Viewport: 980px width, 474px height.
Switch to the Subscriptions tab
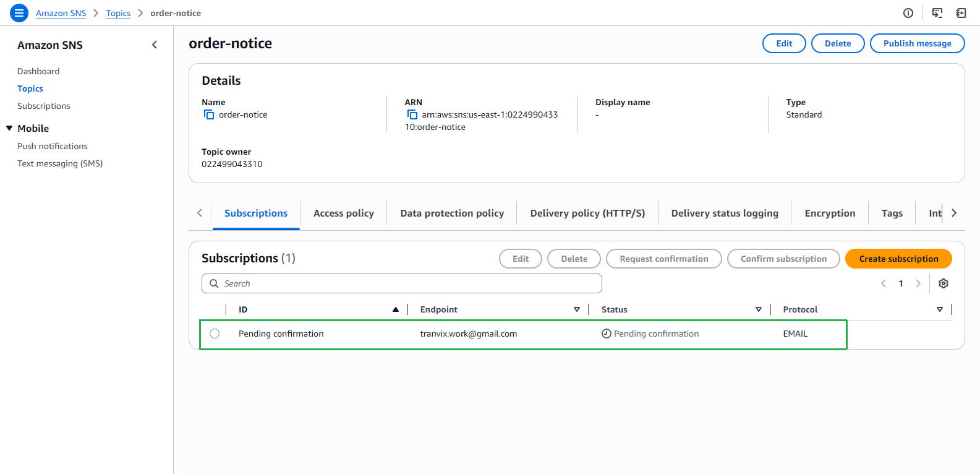click(x=256, y=213)
